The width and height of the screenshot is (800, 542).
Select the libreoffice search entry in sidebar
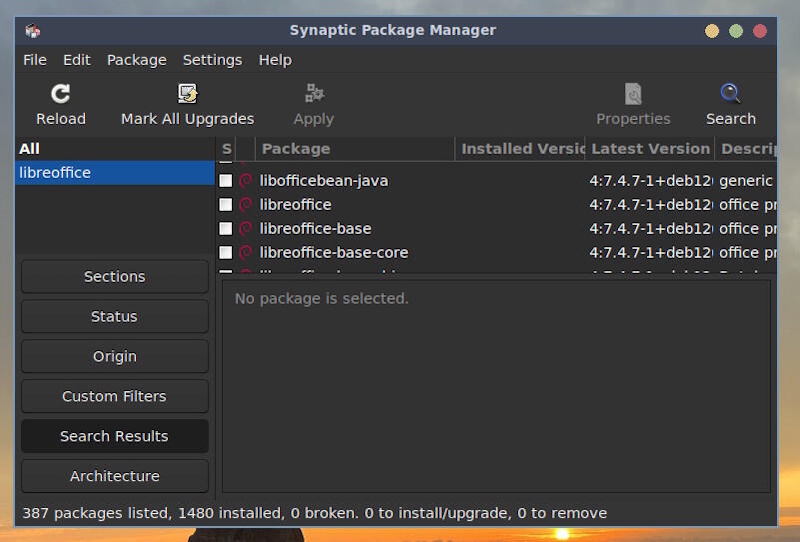pos(56,173)
